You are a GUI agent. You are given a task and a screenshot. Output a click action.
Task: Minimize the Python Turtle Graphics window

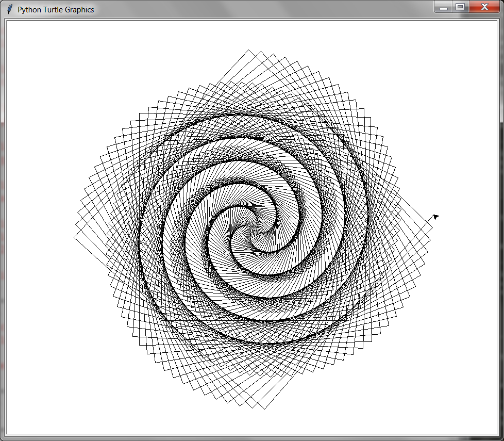(443, 7)
